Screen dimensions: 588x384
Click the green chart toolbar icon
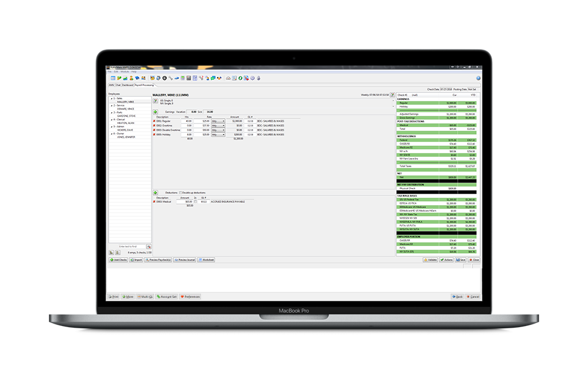(x=125, y=78)
